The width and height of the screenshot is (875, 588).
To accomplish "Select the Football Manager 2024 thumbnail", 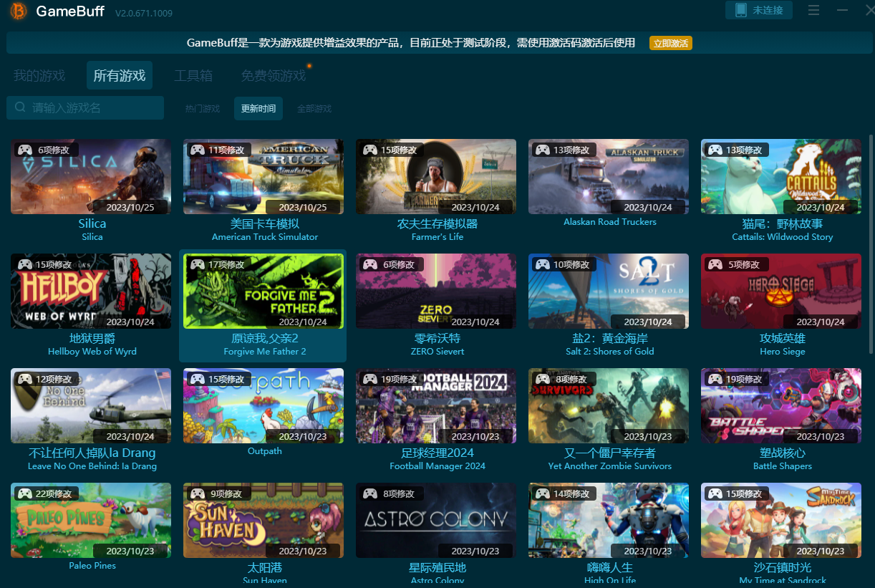I will coord(436,405).
